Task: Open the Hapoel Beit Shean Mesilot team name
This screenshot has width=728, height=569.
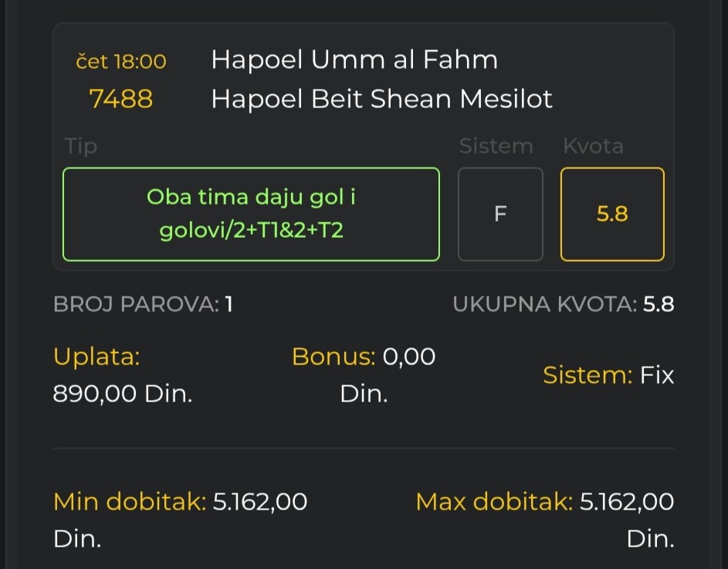Action: [x=382, y=99]
